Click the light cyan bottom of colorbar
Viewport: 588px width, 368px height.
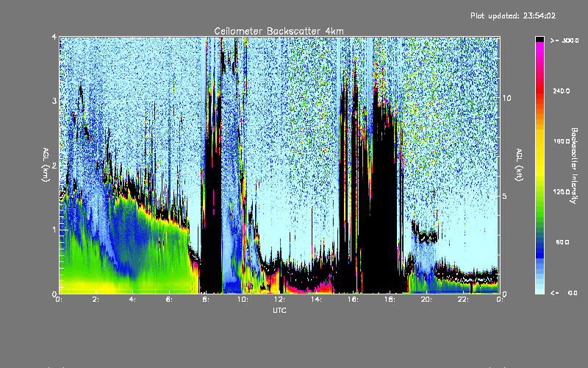tap(539, 289)
